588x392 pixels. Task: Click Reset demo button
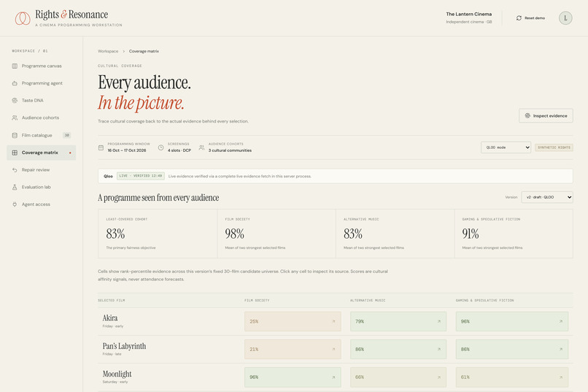(530, 18)
